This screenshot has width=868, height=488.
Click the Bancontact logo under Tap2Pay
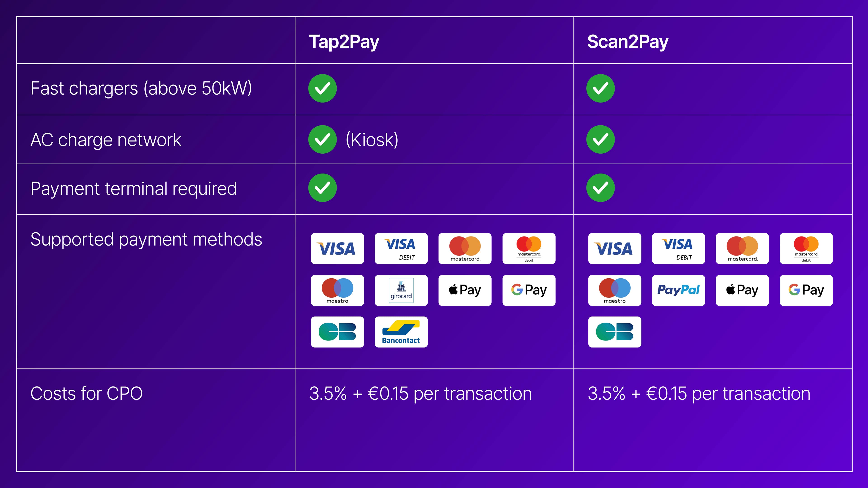(x=401, y=332)
